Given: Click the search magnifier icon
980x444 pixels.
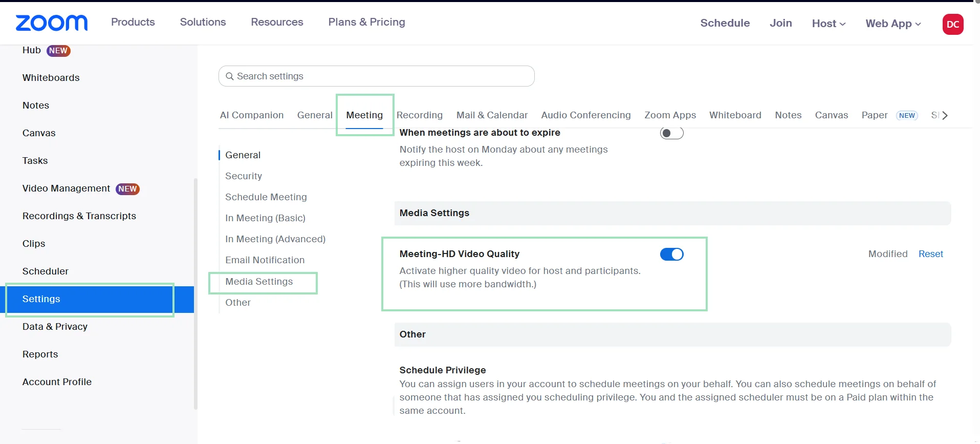Looking at the screenshot, I should click(230, 76).
